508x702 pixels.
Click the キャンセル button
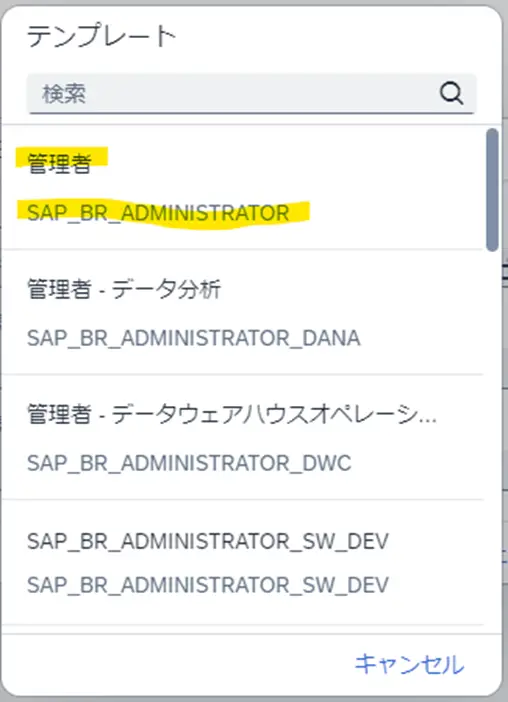(409, 664)
